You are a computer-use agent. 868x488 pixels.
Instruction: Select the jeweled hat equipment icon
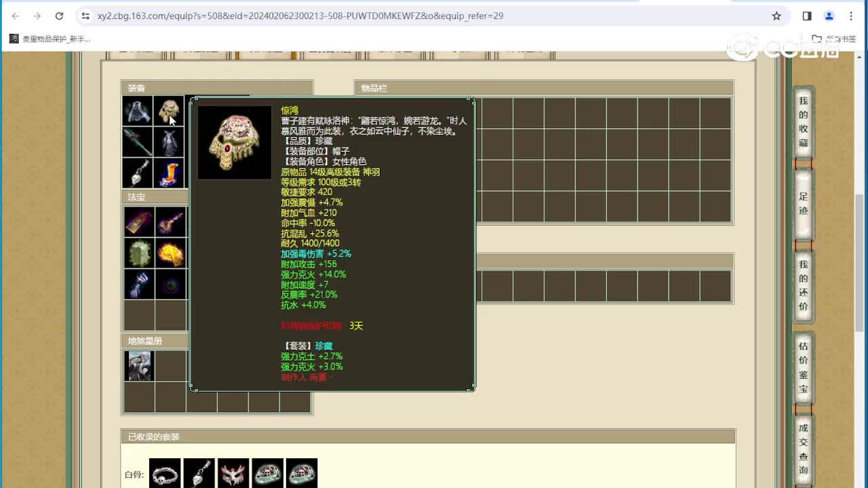(x=169, y=110)
